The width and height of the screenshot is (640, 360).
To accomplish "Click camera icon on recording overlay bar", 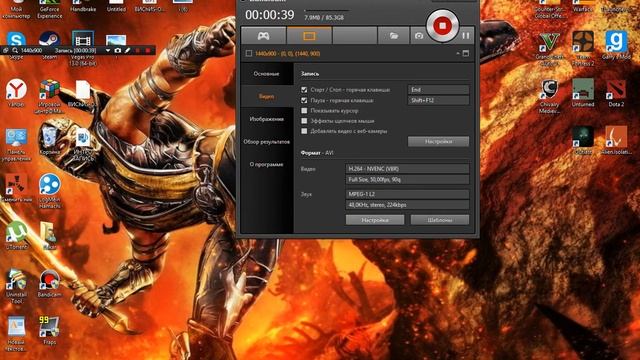I will [118, 51].
